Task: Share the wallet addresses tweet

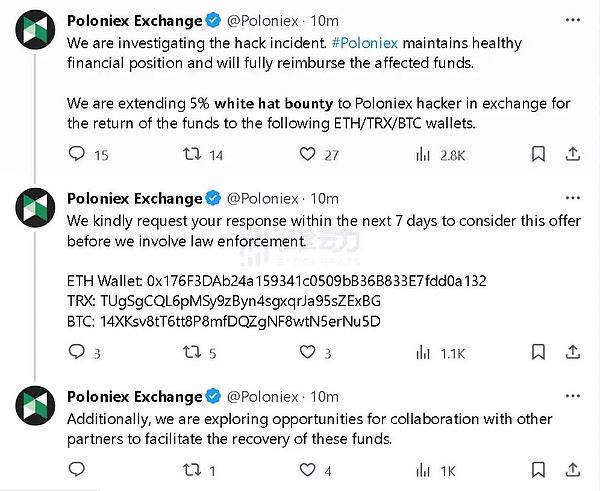Action: (x=573, y=352)
